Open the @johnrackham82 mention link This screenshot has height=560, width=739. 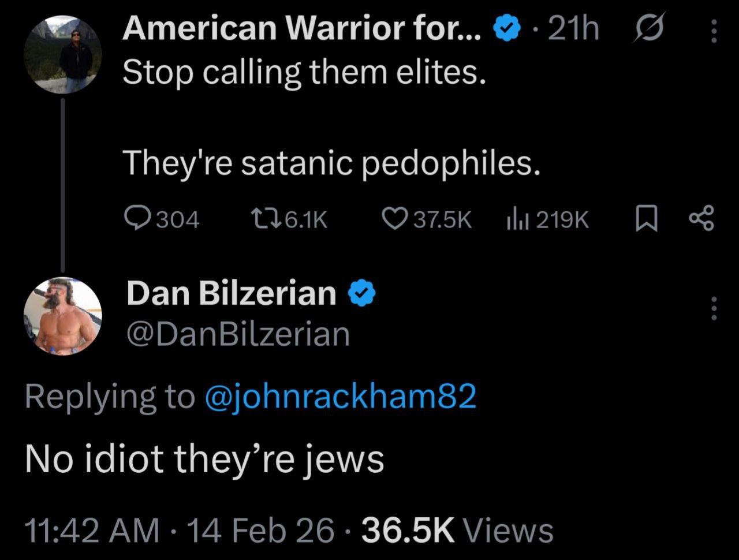tap(341, 397)
